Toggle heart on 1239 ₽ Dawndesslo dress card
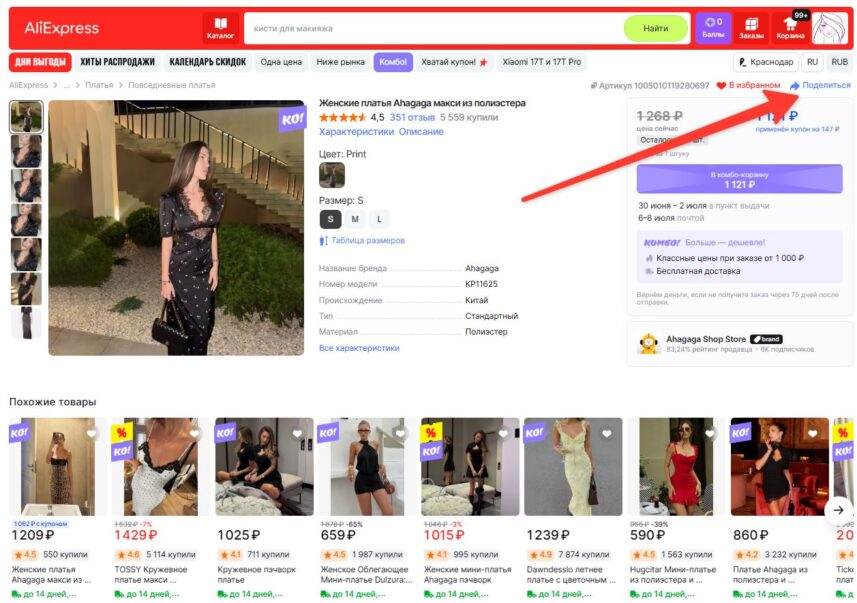Screen dimensions: 857x603 607,434
